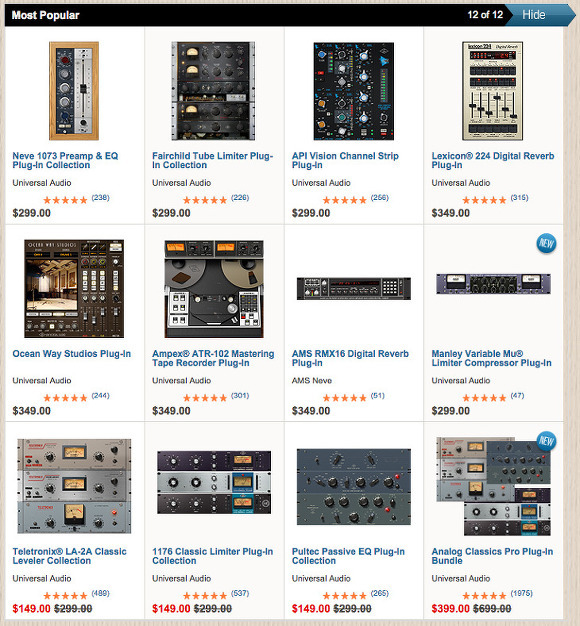The image size is (580, 626).
Task: Click Ocean Way Studios Plug-In link
Action: [71, 354]
